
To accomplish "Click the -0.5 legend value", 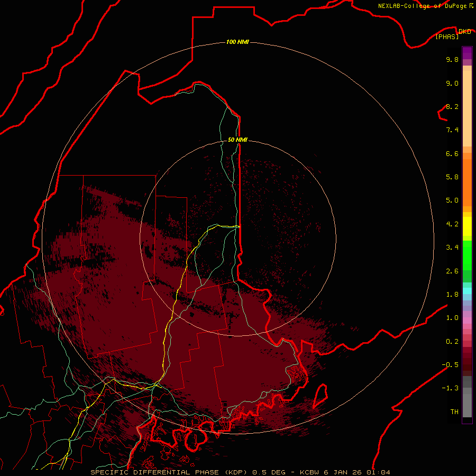I will [x=450, y=365].
